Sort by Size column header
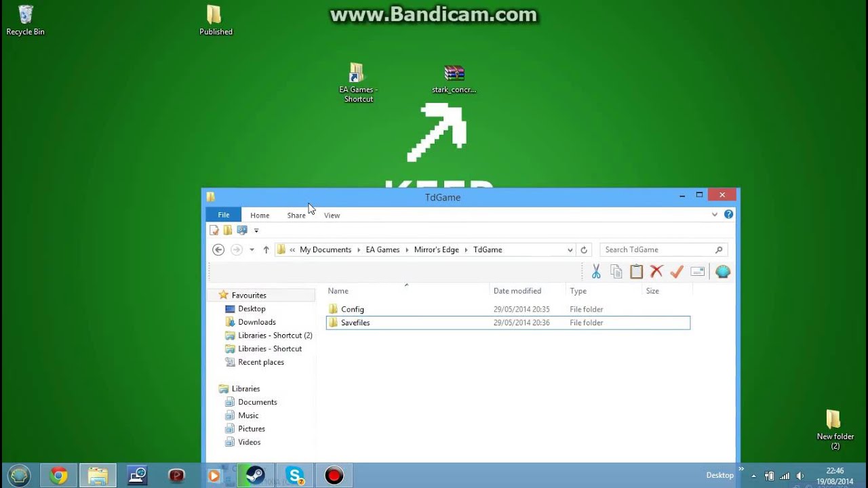The height and width of the screenshot is (488, 868). pos(667,291)
